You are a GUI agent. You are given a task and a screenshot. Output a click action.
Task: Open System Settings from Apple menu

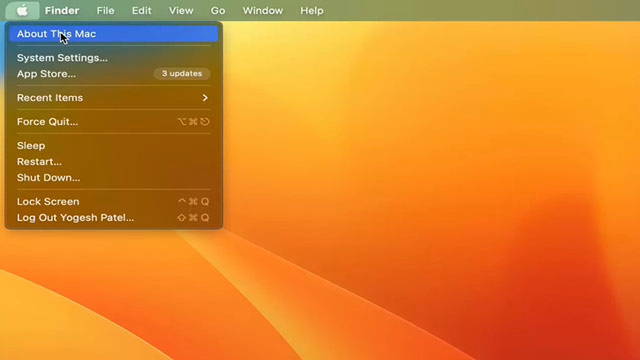point(113,58)
